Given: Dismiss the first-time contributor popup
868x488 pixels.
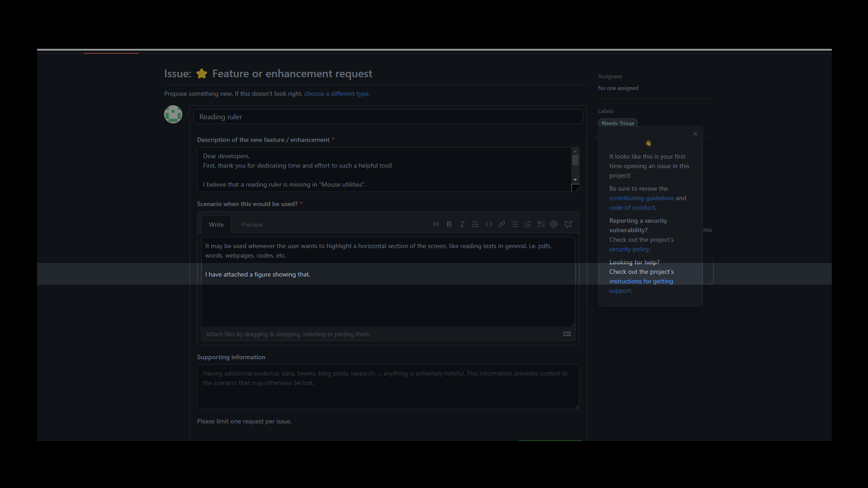Looking at the screenshot, I should pyautogui.click(x=695, y=133).
